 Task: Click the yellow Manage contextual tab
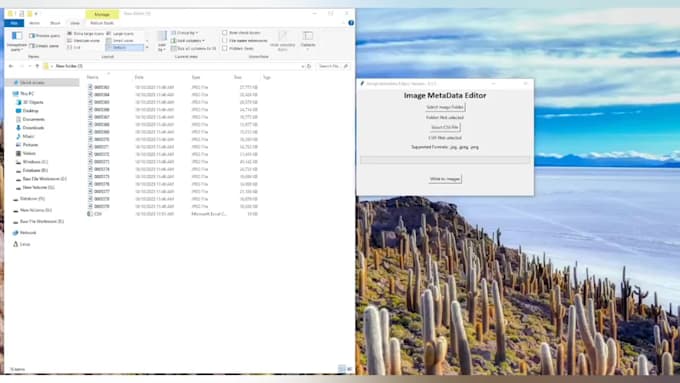(102, 14)
